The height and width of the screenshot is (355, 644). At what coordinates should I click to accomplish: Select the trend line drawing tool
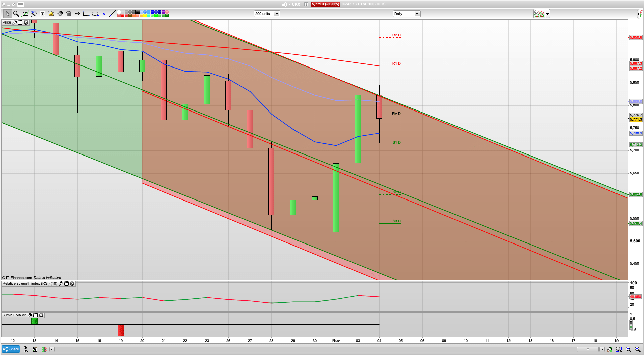[x=112, y=14]
